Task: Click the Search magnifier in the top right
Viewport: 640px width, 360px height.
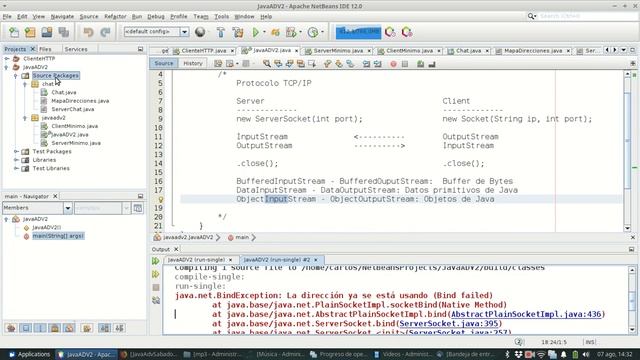Action: coord(531,16)
